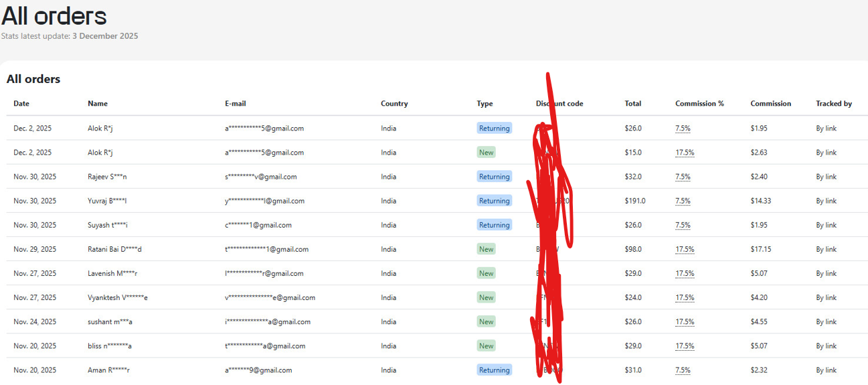Viewport: 868px width, 385px height.
Task: Click the Commission % column header
Action: (699, 104)
